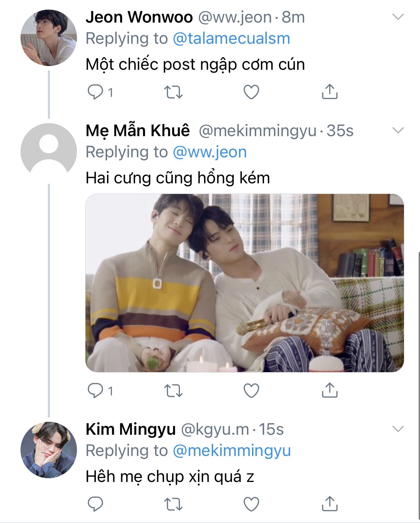Reply to Jeon Wonwoo's tweet
Image resolution: width=420 pixels, height=523 pixels.
coord(95,92)
